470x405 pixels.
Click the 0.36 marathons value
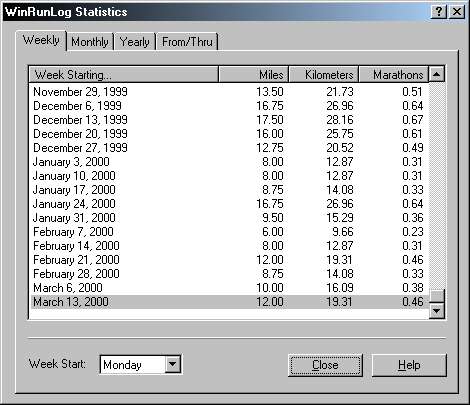tap(413, 218)
